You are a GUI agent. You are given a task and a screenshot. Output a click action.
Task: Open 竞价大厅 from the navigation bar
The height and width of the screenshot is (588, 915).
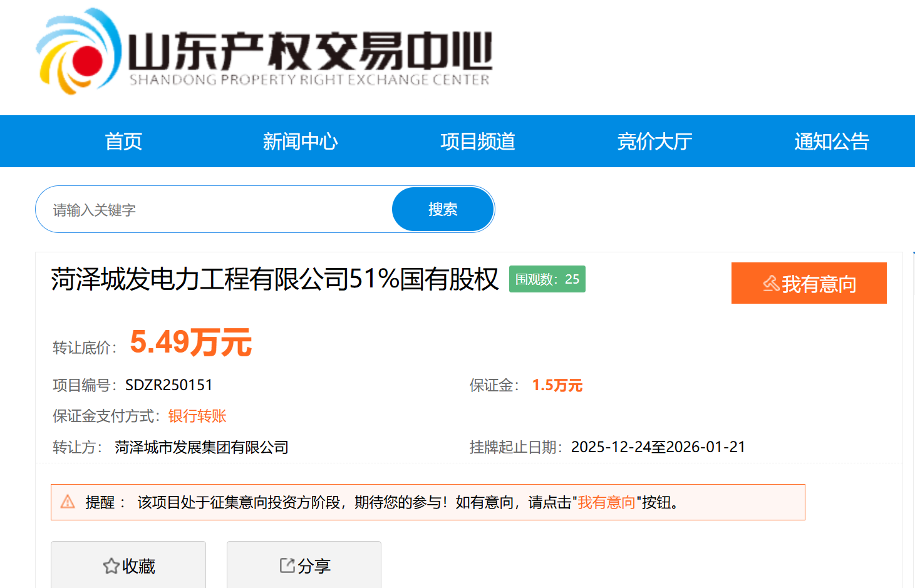click(x=654, y=142)
